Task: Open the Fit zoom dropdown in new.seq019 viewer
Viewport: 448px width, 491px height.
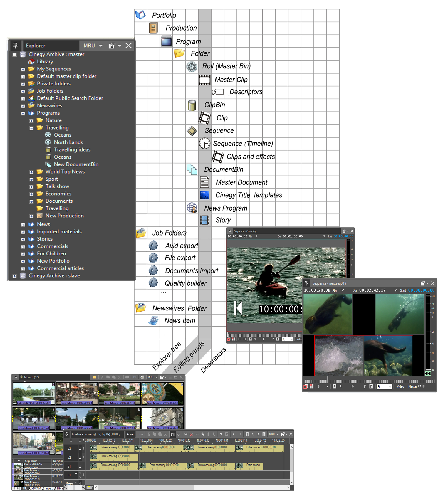Action: 384,386
